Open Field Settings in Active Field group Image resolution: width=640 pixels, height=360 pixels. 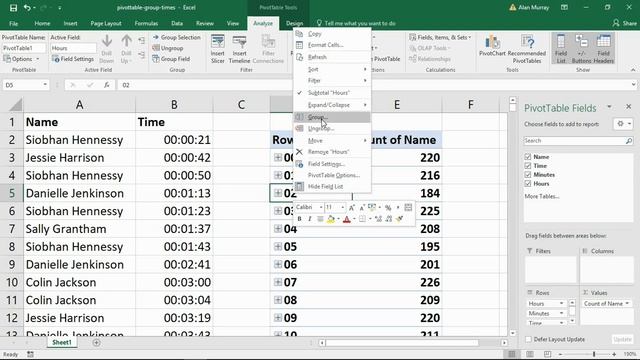pos(73,59)
